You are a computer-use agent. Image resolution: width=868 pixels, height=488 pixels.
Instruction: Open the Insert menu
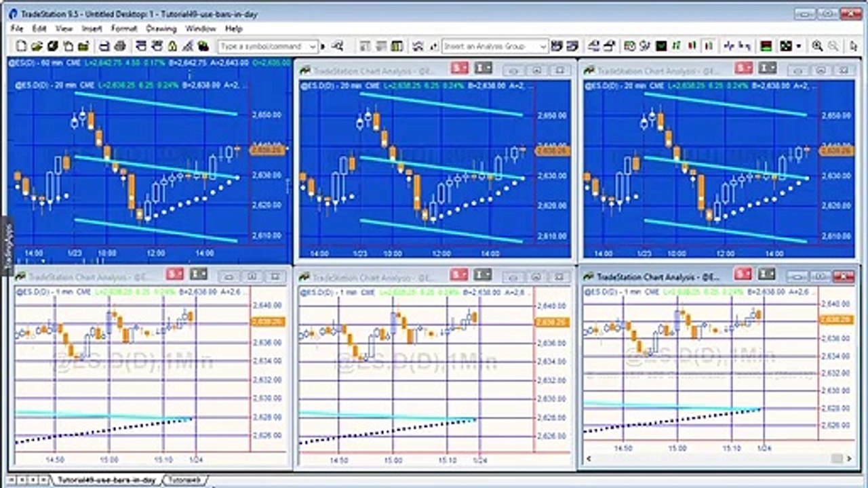[x=92, y=28]
